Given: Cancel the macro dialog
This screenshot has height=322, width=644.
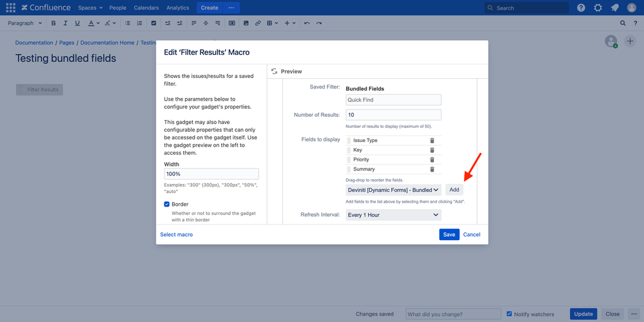Looking at the screenshot, I should 471,234.
